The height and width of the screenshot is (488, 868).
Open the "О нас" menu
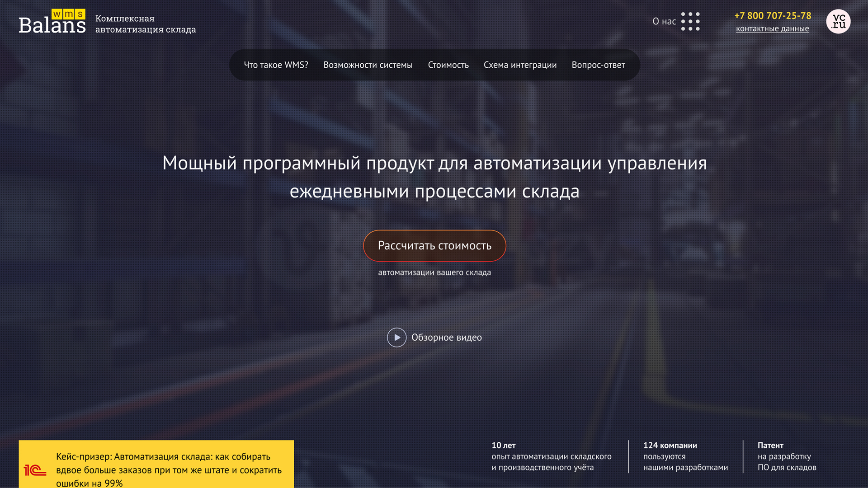coord(664,21)
